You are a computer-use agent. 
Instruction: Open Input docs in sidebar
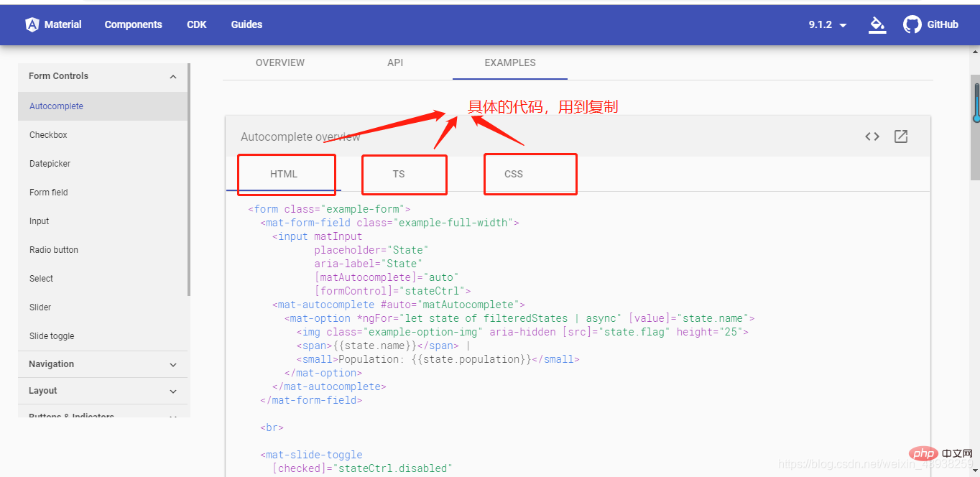click(x=103, y=221)
